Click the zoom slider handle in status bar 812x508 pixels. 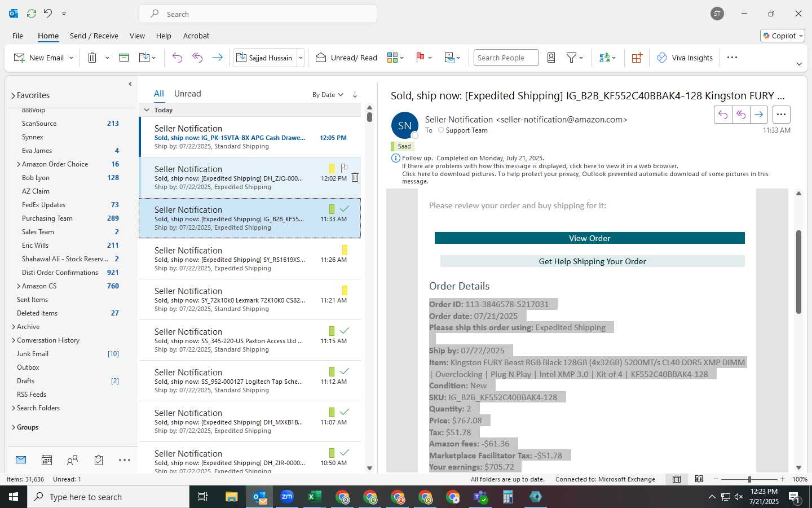click(x=749, y=479)
